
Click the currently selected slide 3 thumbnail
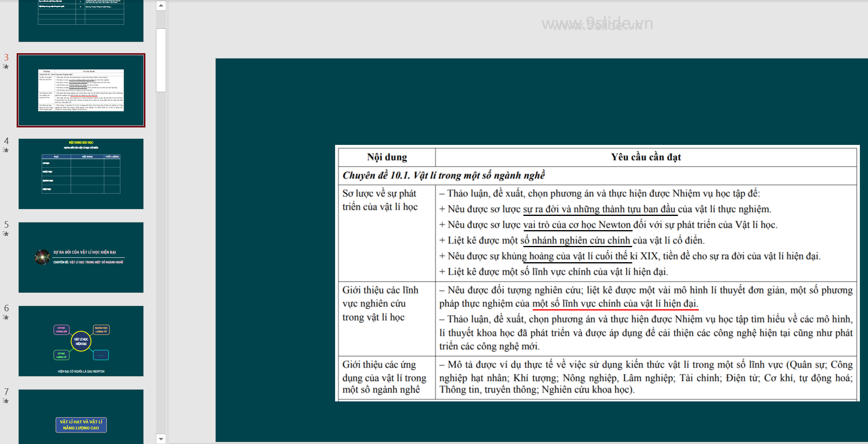pos(81,90)
